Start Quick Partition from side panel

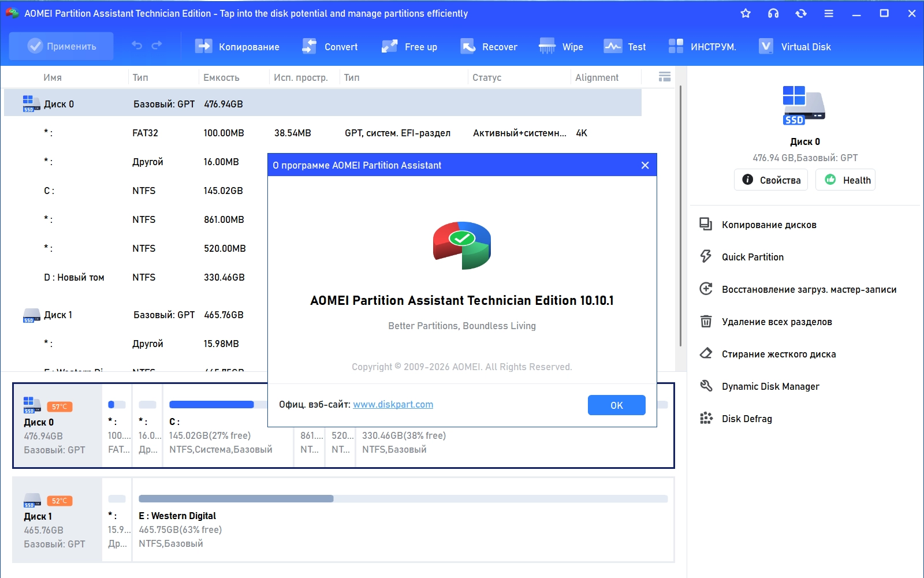coord(742,257)
